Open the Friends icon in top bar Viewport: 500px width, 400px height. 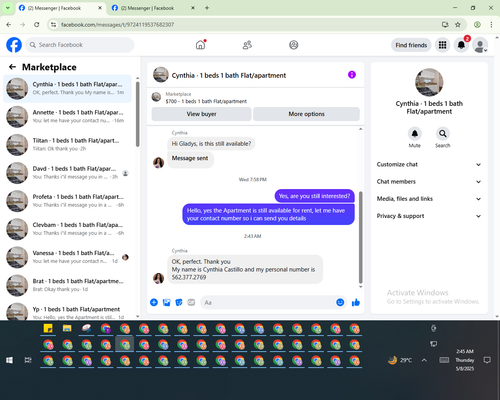tap(247, 45)
